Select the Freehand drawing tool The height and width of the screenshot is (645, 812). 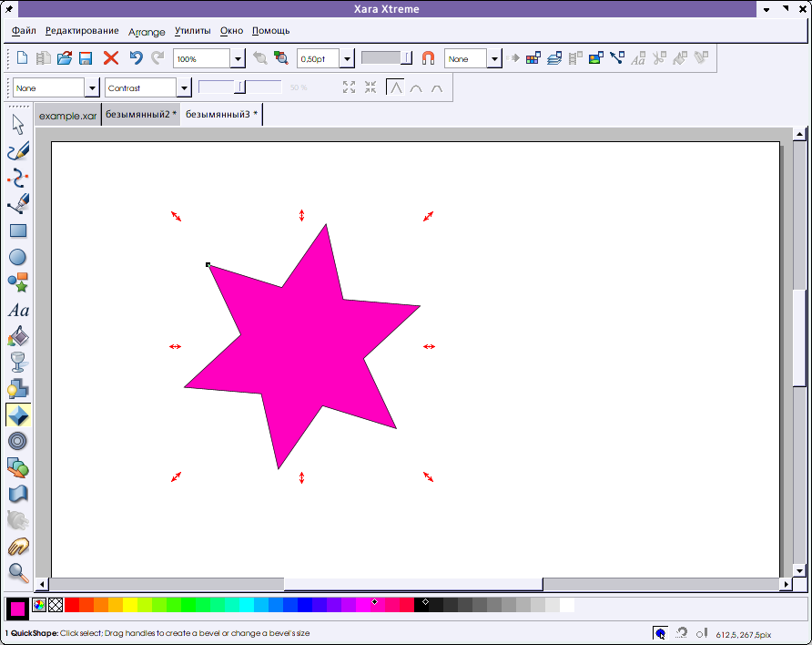click(18, 151)
